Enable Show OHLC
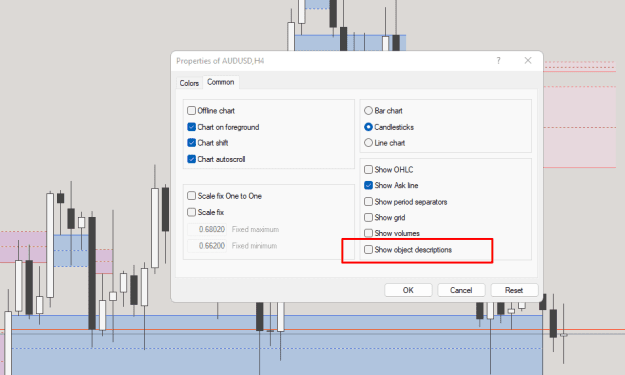This screenshot has height=375, width=625. [368, 169]
